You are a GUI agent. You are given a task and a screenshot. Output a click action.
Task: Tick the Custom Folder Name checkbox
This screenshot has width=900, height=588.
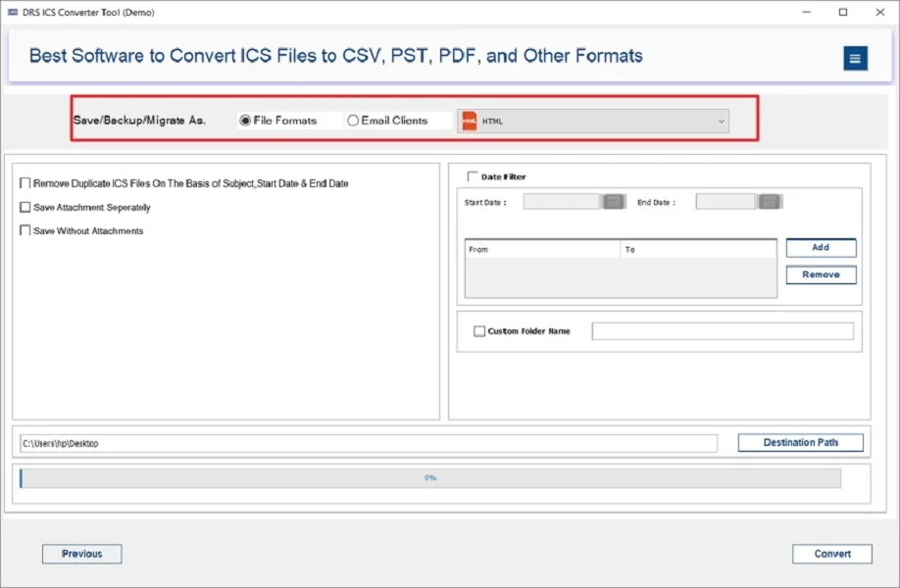pos(479,331)
